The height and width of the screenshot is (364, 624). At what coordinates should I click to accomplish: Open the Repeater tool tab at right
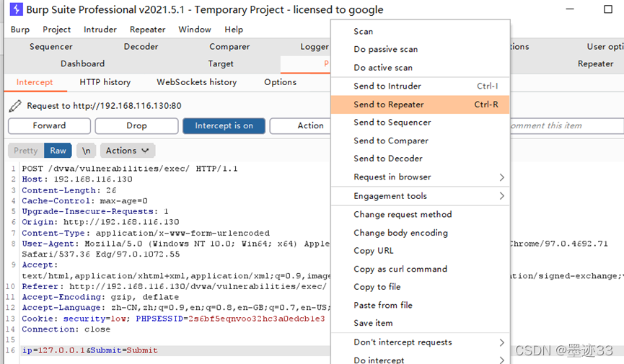click(x=595, y=63)
